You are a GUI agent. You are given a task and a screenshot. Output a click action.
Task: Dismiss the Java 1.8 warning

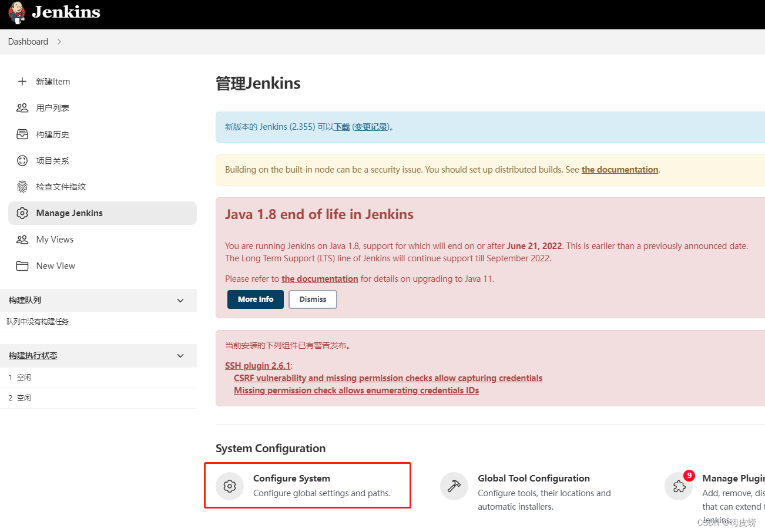(x=312, y=299)
